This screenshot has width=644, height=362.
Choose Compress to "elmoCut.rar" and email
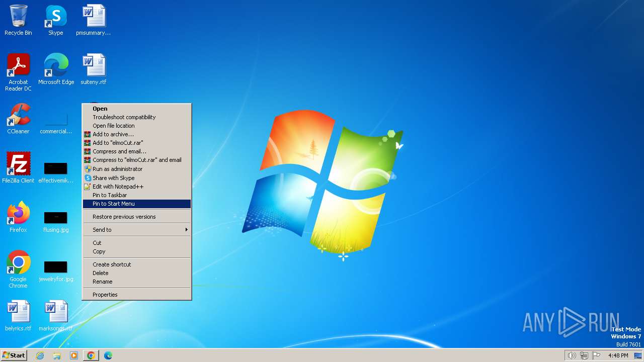pos(137,160)
